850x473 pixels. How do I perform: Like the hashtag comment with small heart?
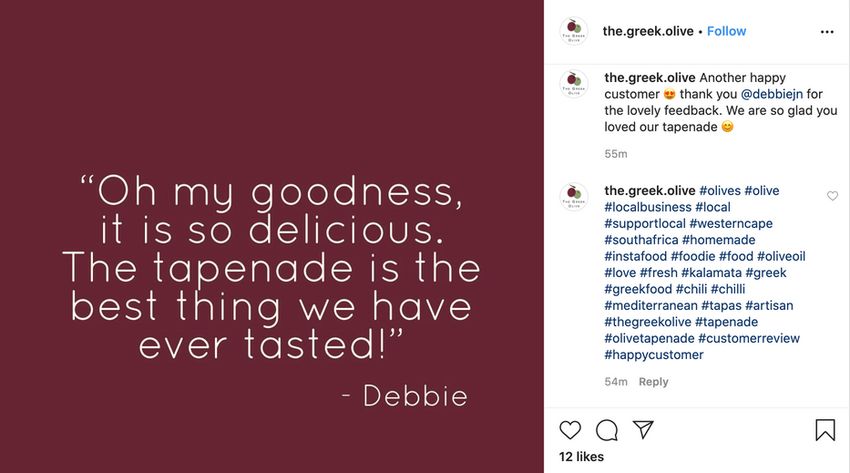point(832,196)
